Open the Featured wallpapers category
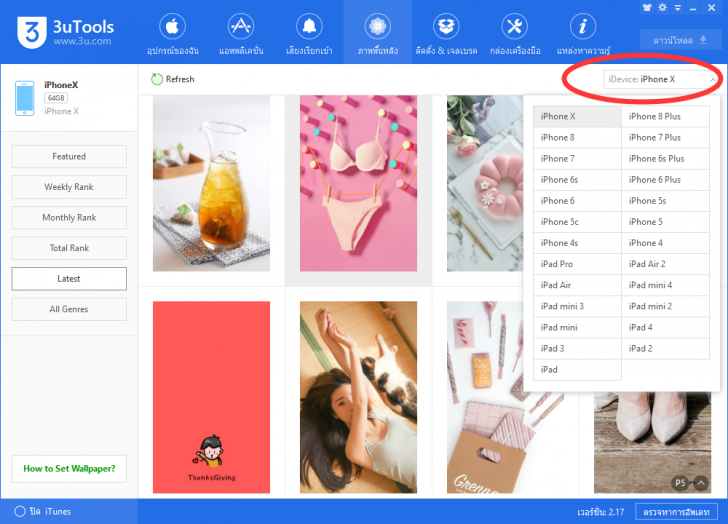This screenshot has width=728, height=524. point(69,156)
